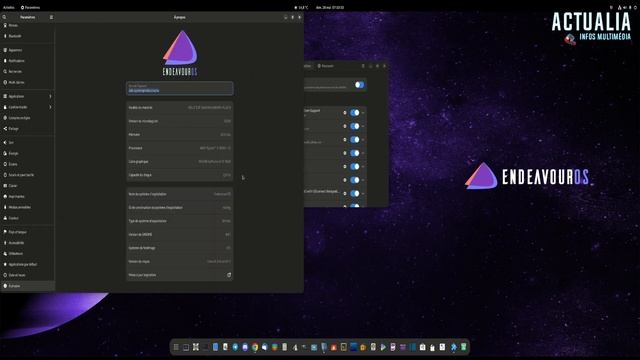Open the Médias amovibles panel

pos(27,207)
